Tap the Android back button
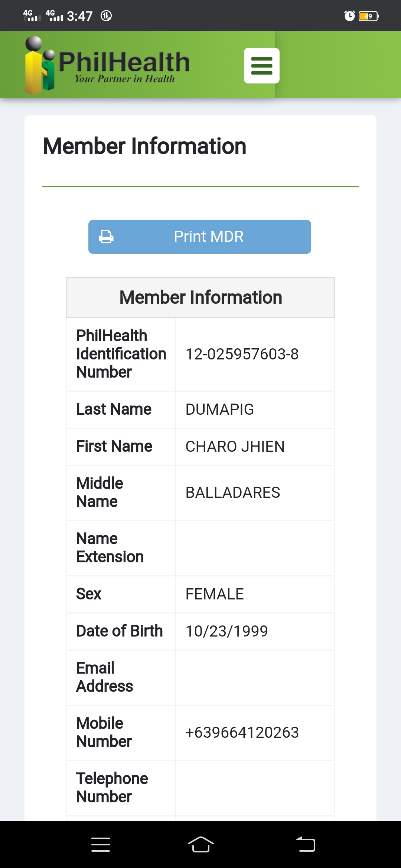This screenshot has height=868, width=401. (306, 845)
